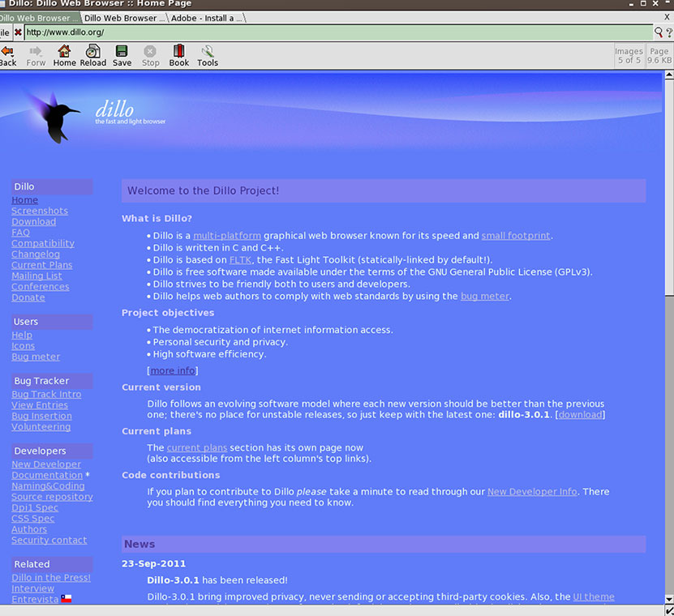The image size is (674, 616).
Task: Click the scrollbar down arrow
Action: pyautogui.click(x=669, y=599)
